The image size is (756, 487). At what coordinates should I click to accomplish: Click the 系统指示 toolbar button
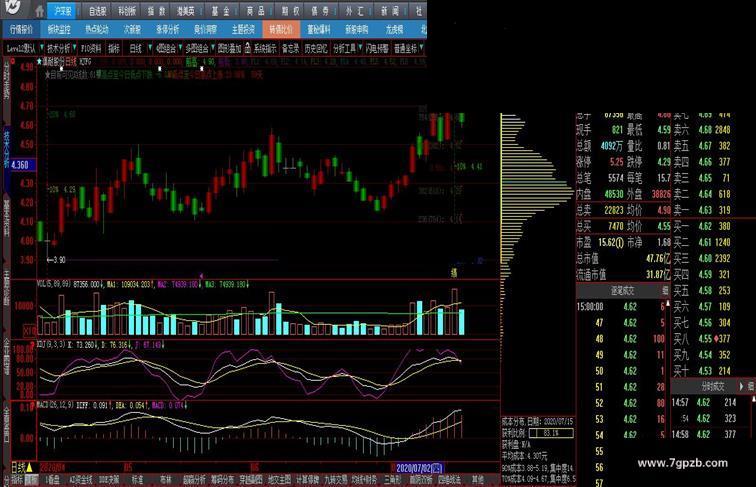click(x=265, y=48)
